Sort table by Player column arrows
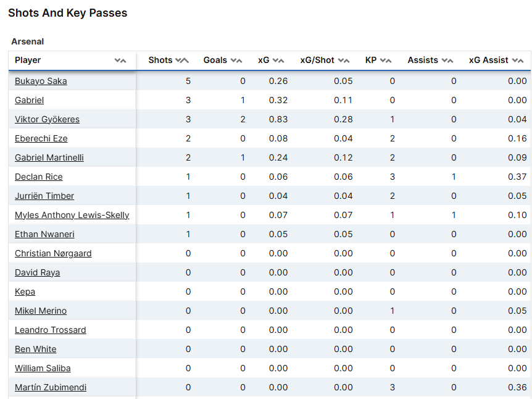The width and height of the screenshot is (532, 399). coord(120,61)
